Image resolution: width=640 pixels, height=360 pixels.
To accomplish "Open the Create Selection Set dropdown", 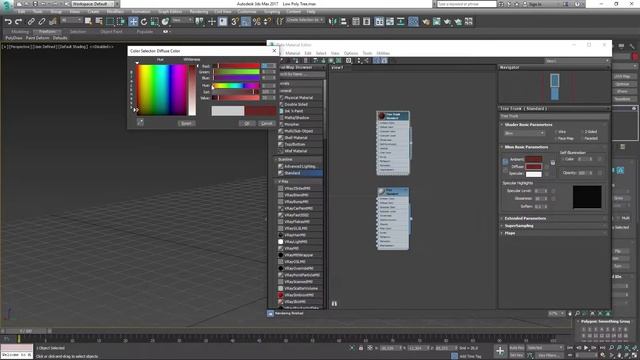I will pyautogui.click(x=305, y=20).
